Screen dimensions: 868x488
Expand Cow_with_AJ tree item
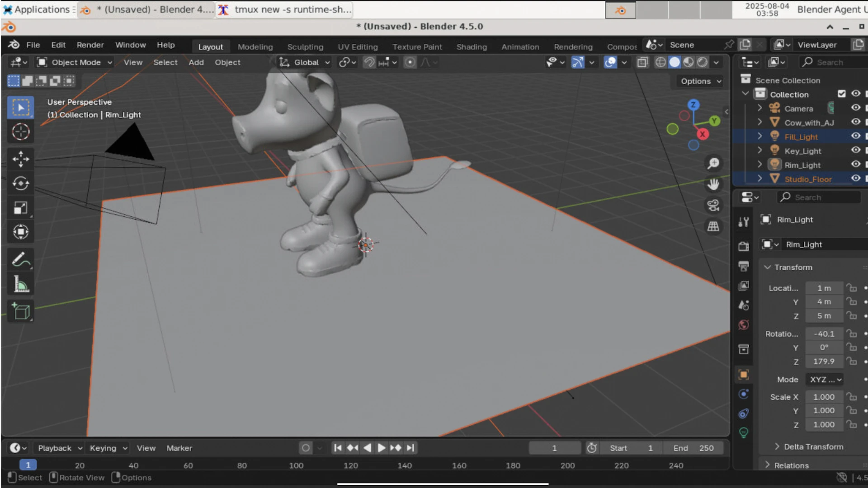[759, 122]
